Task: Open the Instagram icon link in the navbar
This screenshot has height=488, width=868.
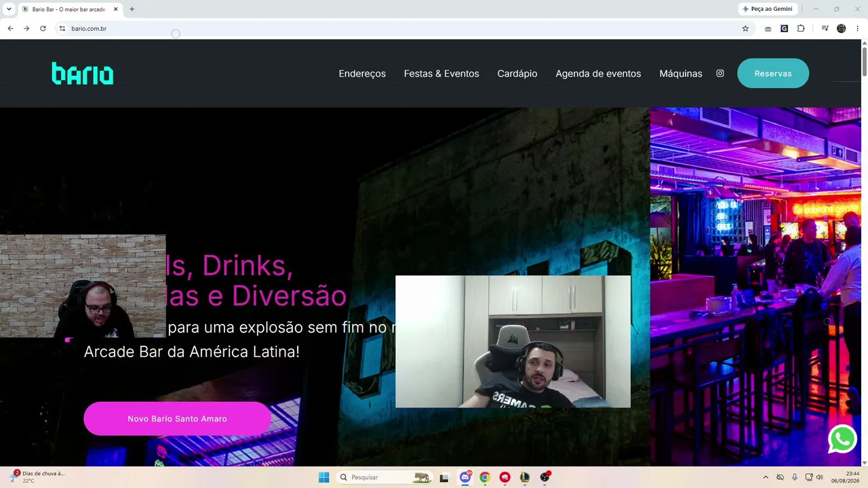Action: point(720,73)
